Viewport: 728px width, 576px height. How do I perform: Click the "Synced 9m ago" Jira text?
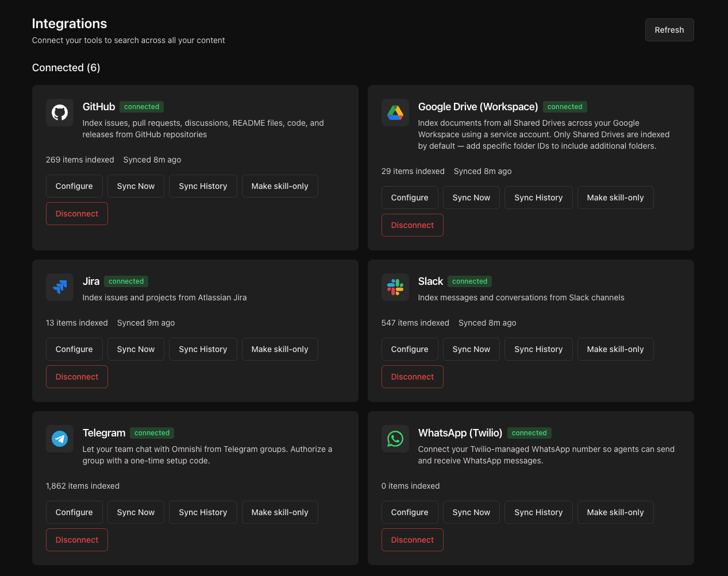(x=146, y=323)
